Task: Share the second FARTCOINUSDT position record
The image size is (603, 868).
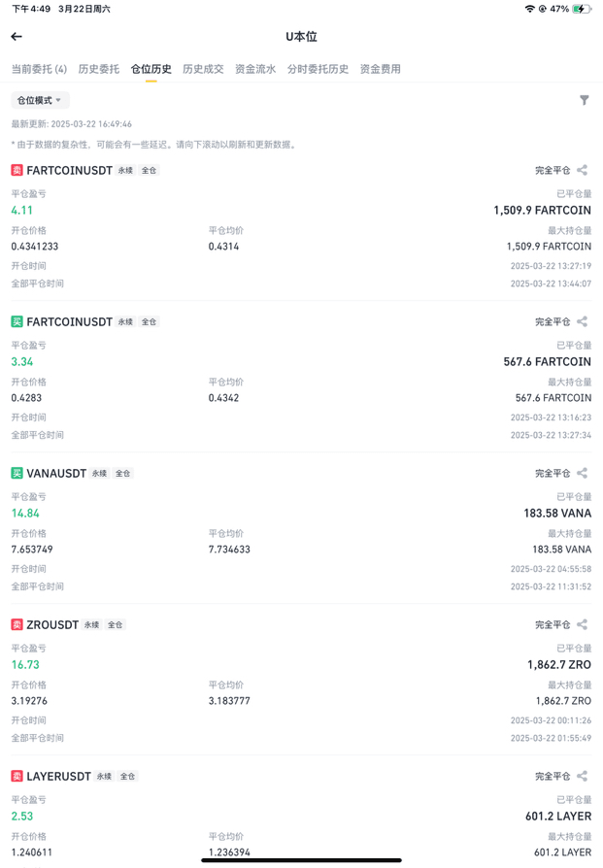Action: [x=582, y=321]
